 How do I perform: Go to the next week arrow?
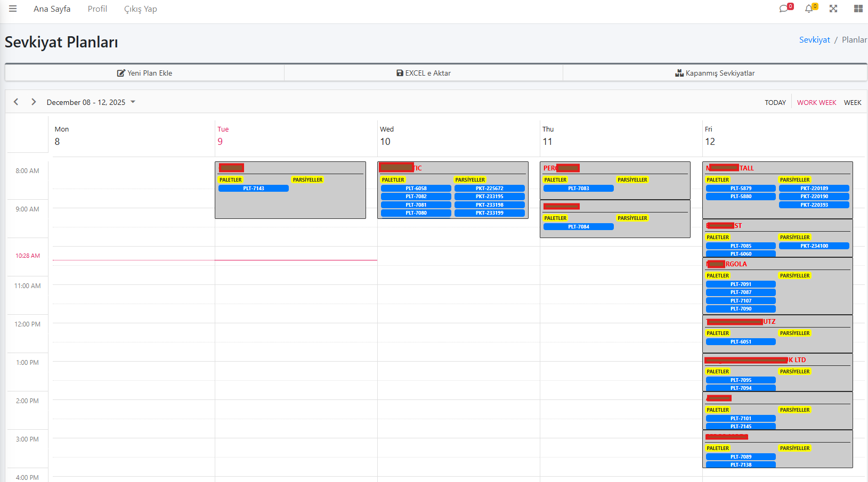pos(34,102)
